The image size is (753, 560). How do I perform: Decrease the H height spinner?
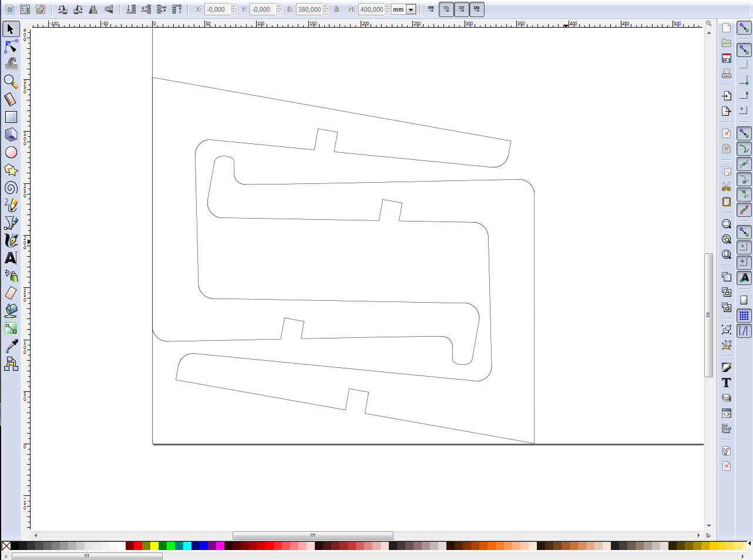(388, 12)
